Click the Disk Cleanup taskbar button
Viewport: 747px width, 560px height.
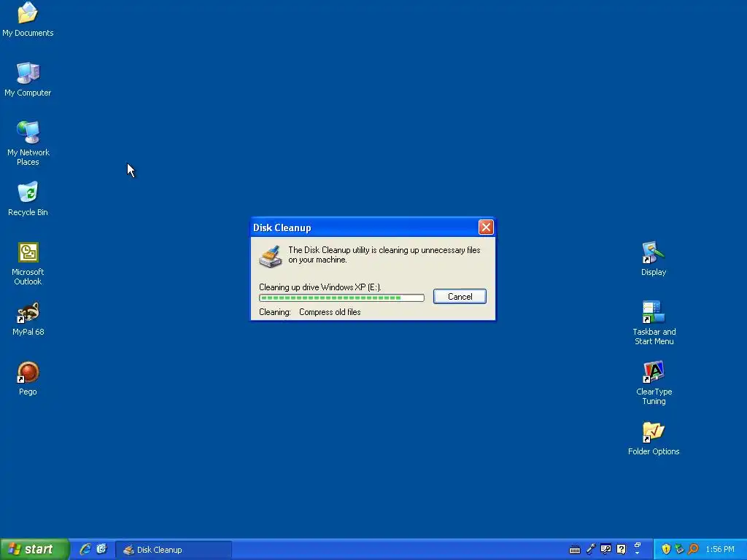(x=174, y=550)
